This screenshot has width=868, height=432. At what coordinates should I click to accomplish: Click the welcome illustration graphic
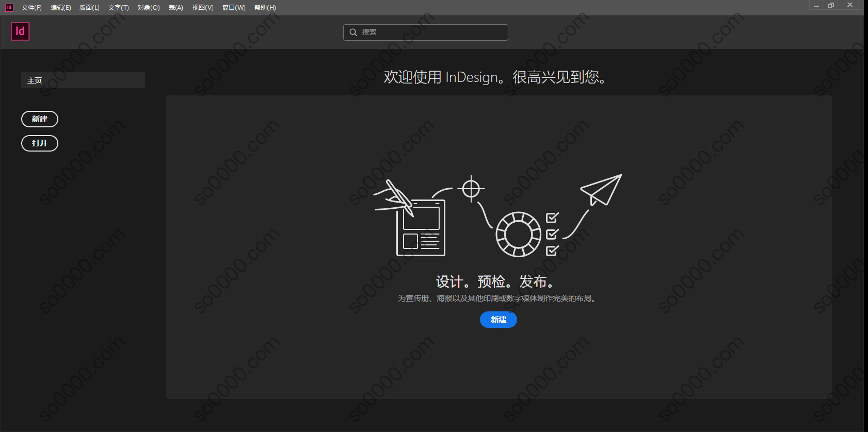click(x=497, y=215)
